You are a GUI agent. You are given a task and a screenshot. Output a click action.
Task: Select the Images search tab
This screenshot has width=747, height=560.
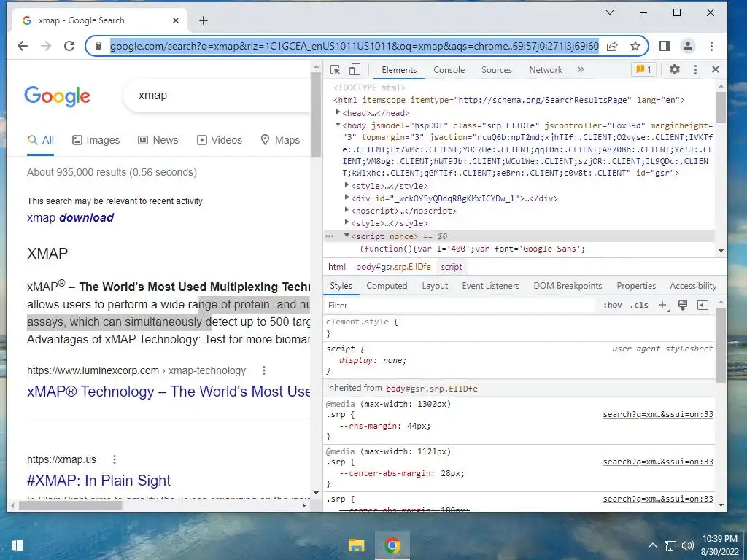96,140
